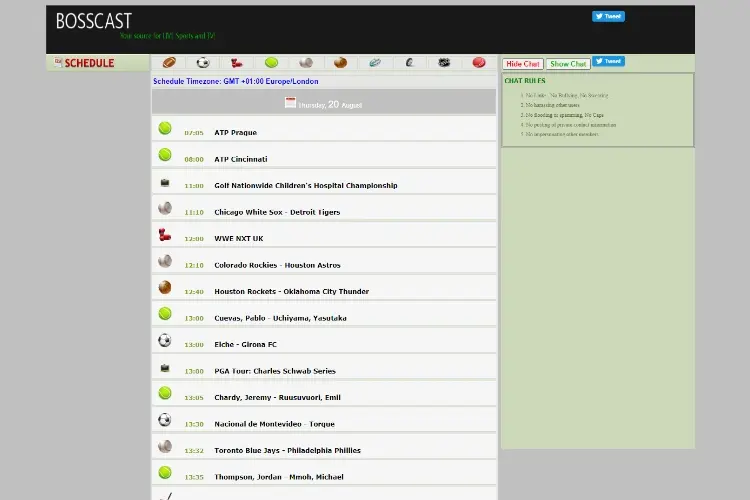750x500 pixels.
Task: Click the tennis icon beside Cuevas, Pablo match
Action: [165, 313]
